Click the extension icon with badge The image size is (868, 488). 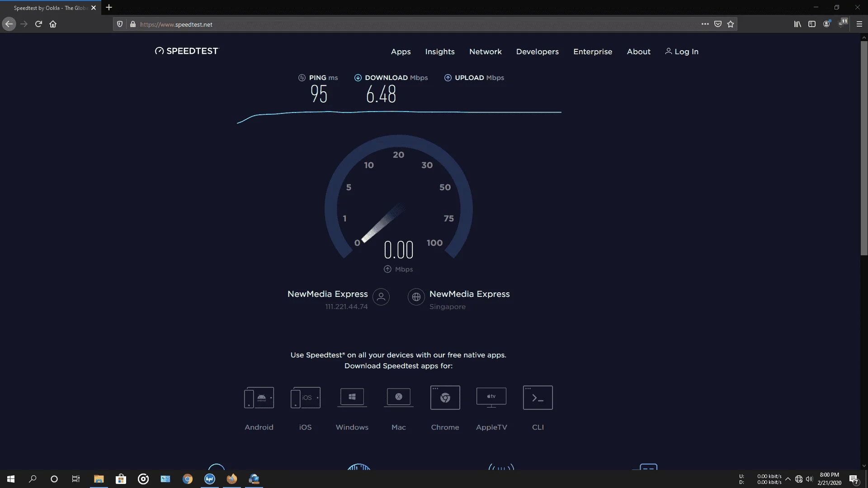pos(843,23)
